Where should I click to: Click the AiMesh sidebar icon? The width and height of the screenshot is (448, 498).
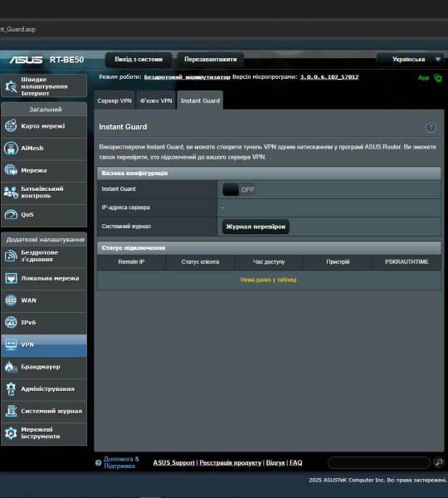point(11,149)
